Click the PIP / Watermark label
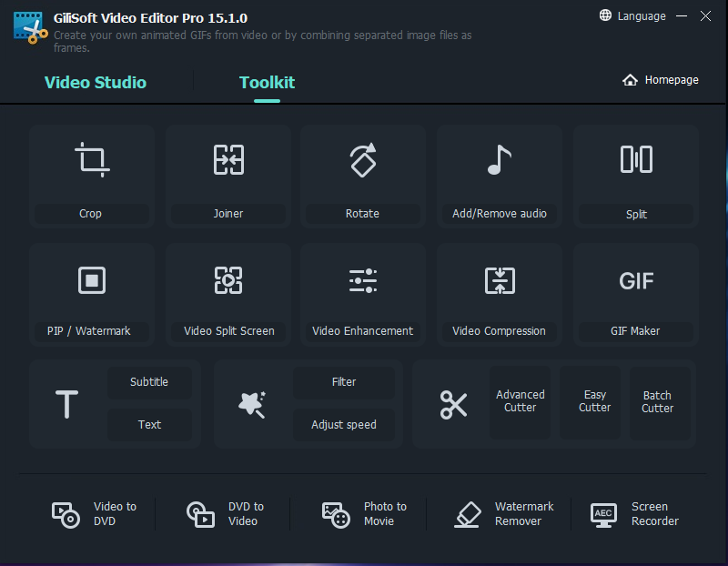This screenshot has width=728, height=566. [88, 331]
